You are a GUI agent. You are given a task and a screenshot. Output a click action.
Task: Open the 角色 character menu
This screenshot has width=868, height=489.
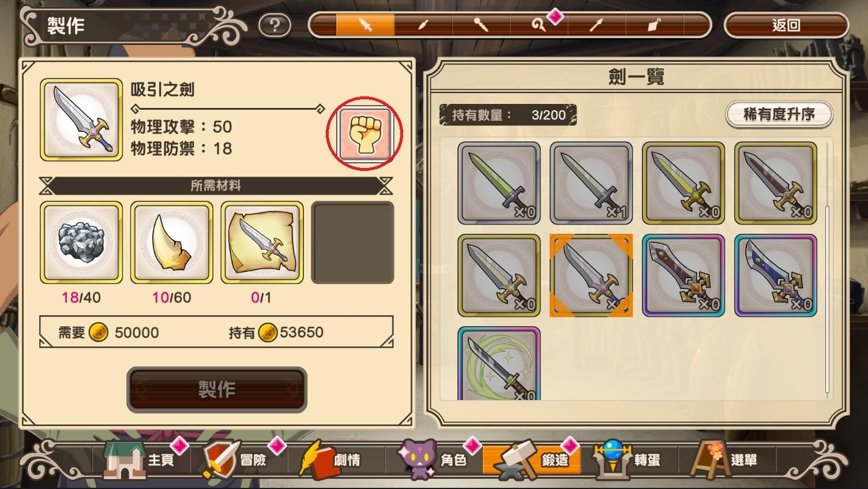click(433, 460)
